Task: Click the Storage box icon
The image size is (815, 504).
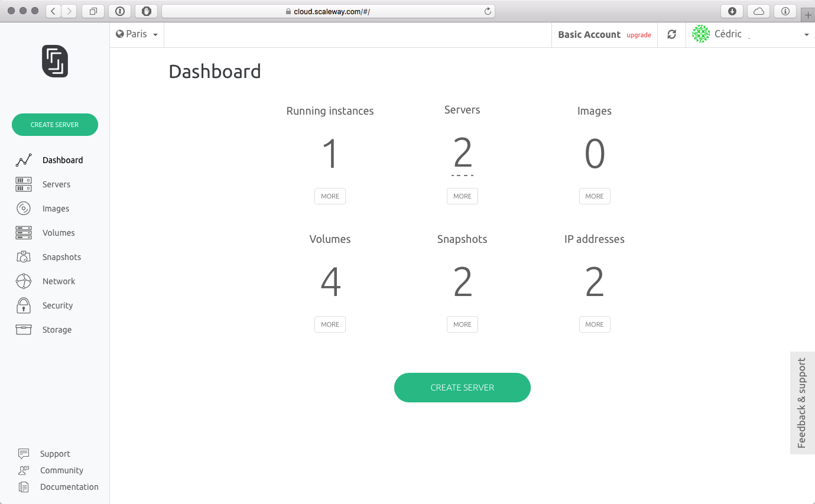Action: [24, 330]
